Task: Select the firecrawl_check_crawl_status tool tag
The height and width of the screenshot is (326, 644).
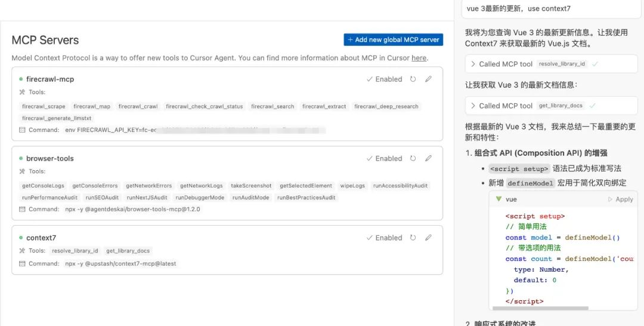Action: (x=204, y=106)
